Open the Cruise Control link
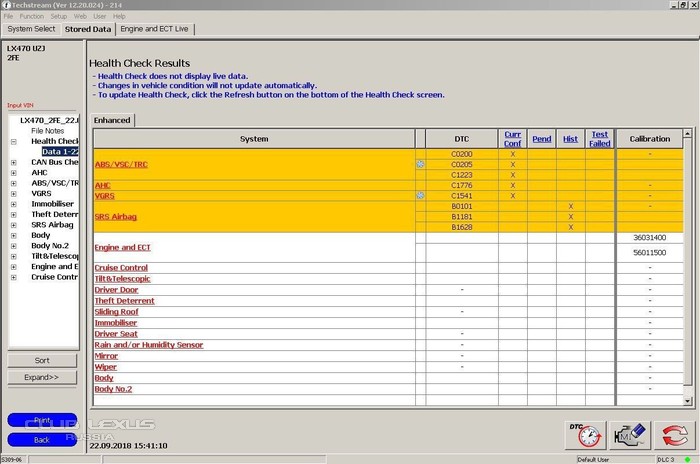 pos(121,268)
